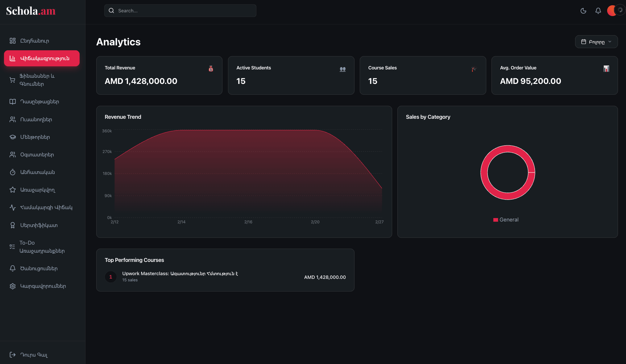Screen dimensions: 626x364
Task: Toggle the General legend in Sales by Category
Action: pos(506,220)
